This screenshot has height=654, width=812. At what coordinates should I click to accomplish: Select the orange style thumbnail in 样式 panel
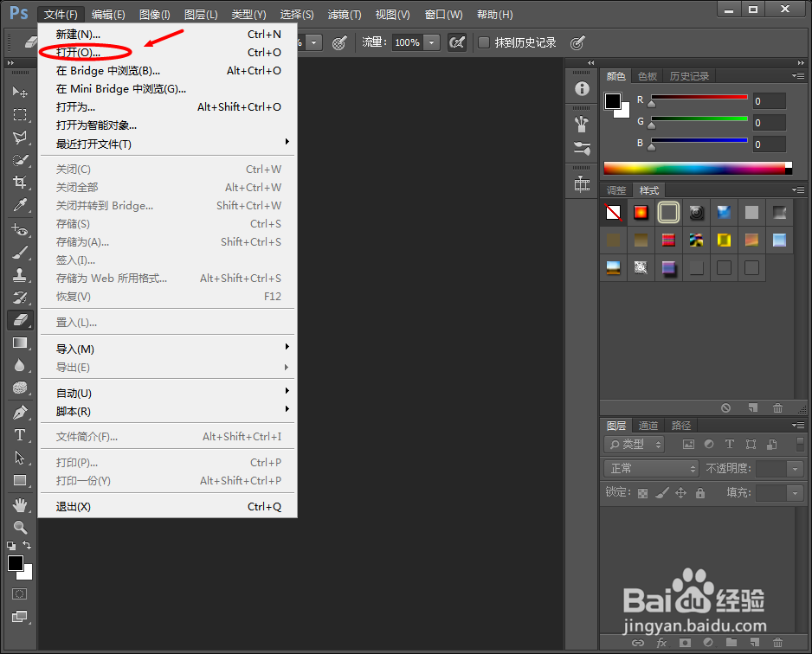pyautogui.click(x=641, y=212)
